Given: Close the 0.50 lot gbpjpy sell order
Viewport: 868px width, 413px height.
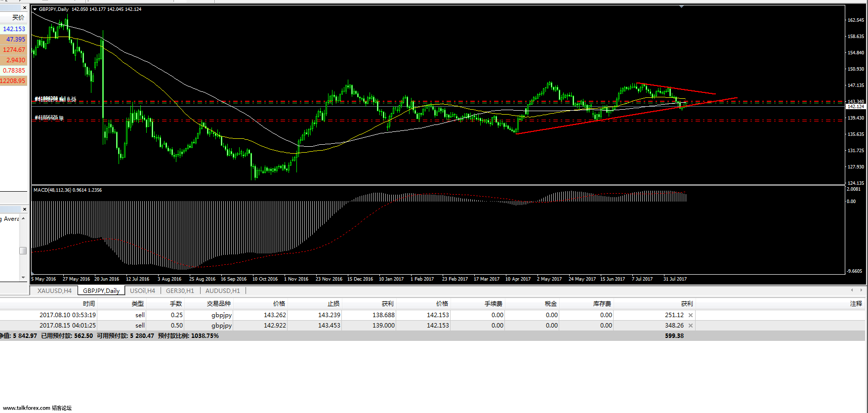Looking at the screenshot, I should pos(691,326).
